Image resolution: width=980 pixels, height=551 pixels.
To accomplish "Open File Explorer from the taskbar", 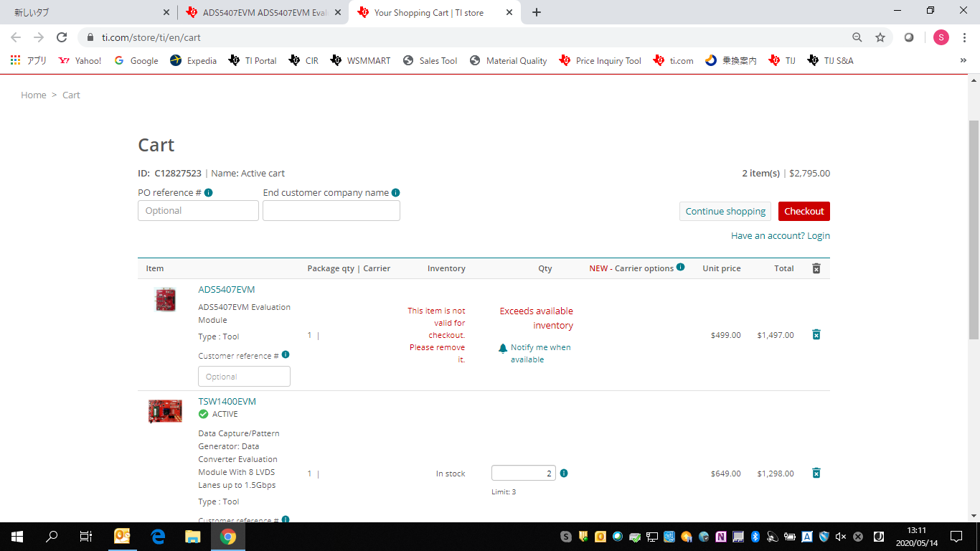I will tap(192, 536).
